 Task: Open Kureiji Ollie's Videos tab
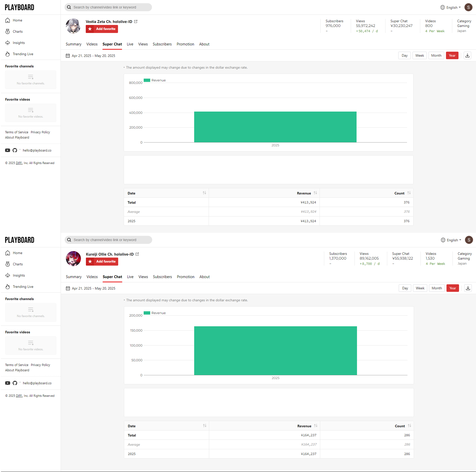pos(92,277)
